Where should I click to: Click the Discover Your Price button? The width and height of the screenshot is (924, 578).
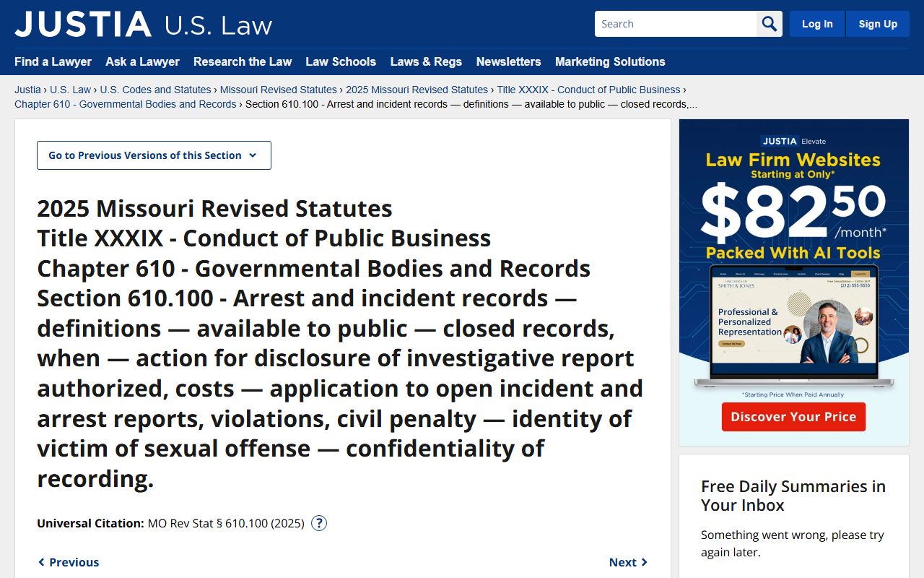[793, 417]
